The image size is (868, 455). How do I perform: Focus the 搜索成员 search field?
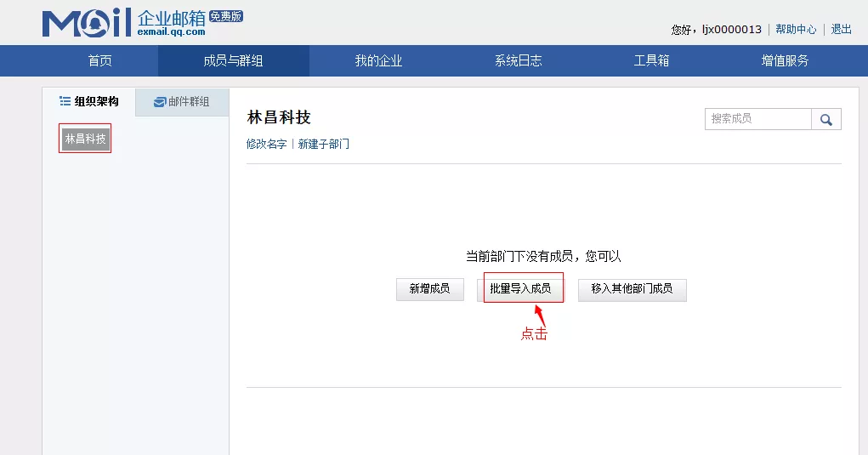[x=757, y=119]
